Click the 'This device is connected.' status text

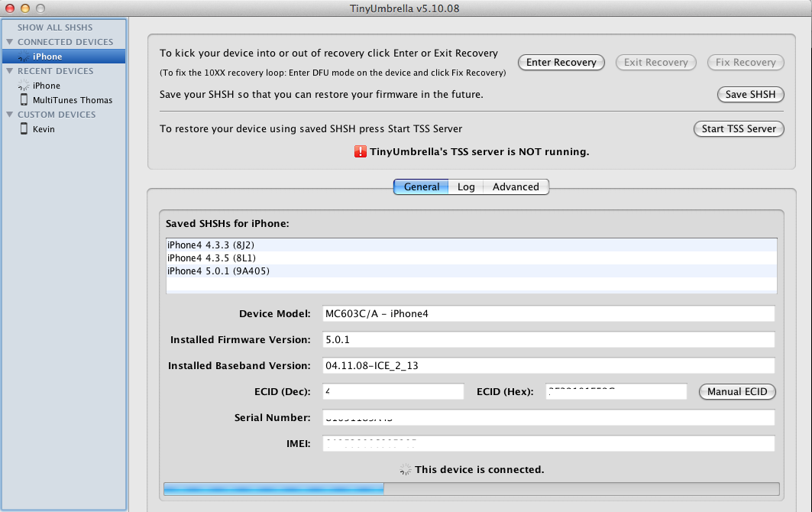coord(480,469)
